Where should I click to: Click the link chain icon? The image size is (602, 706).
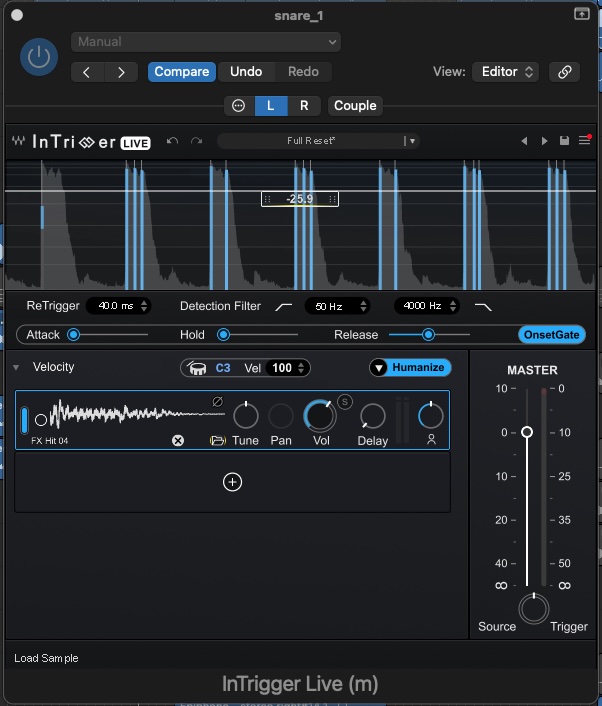pos(565,72)
